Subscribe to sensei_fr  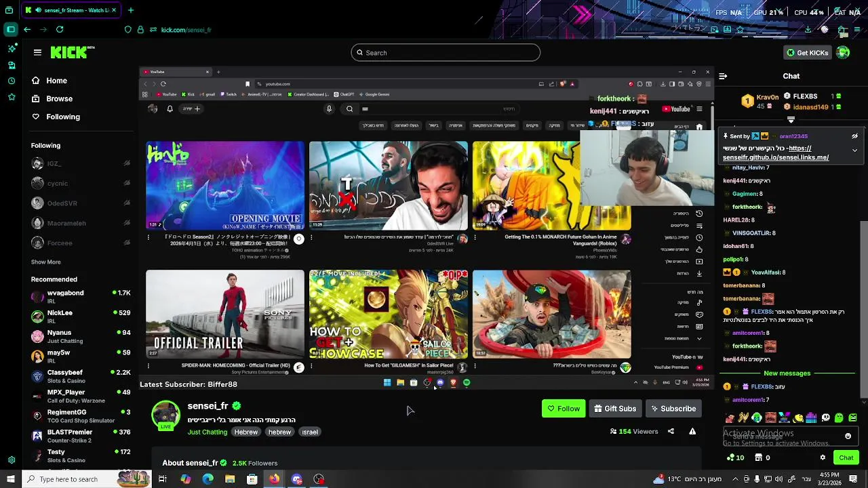point(673,409)
